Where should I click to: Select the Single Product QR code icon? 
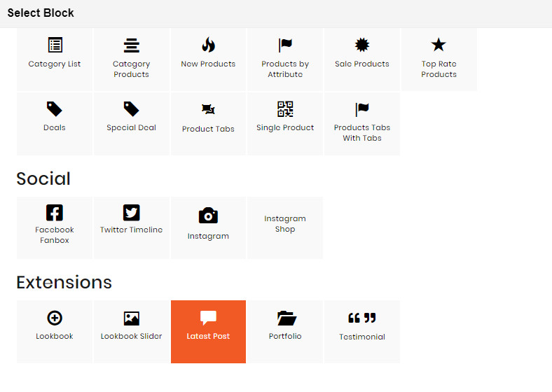click(x=285, y=108)
